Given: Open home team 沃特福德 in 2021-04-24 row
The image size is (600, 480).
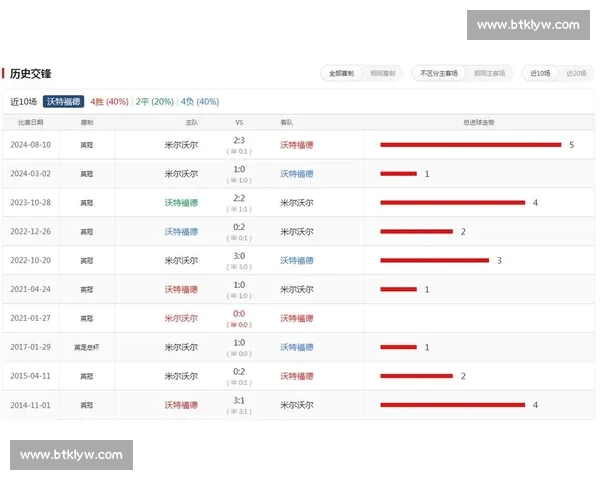Looking at the screenshot, I should tap(181, 289).
